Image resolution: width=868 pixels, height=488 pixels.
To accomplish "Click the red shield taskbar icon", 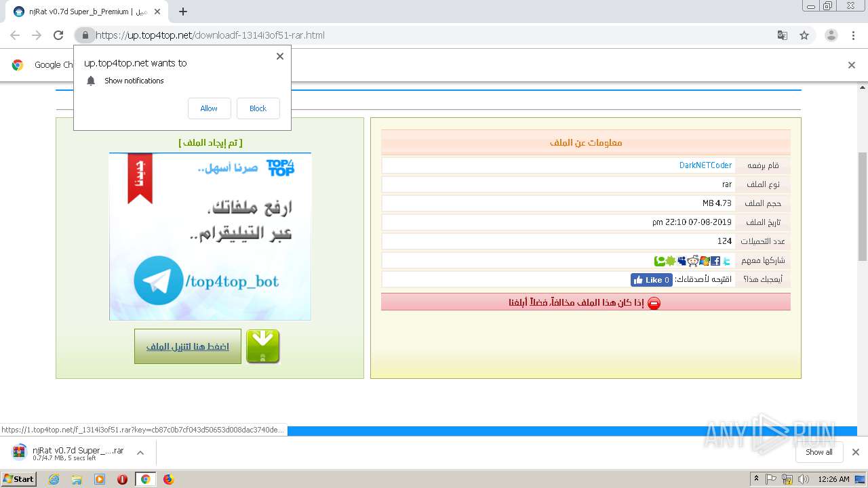I will click(x=122, y=479).
